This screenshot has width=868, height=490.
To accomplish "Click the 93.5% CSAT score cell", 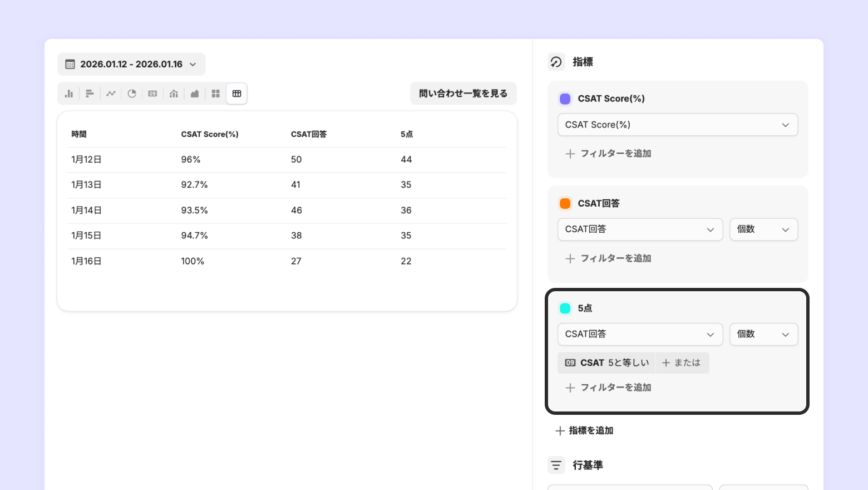I will coord(194,210).
